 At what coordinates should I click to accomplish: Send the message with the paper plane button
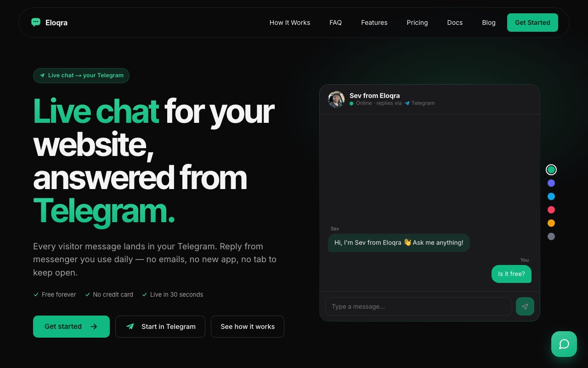coord(525,306)
